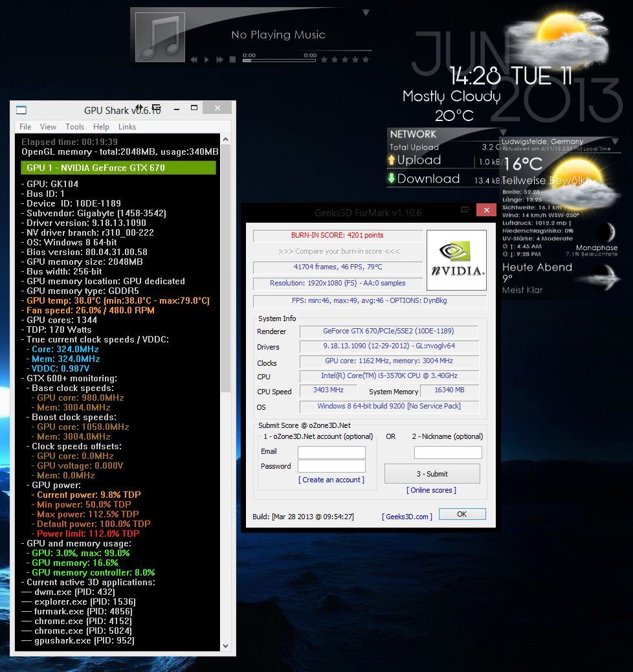This screenshot has width=633, height=672.
Task: Click the Resolution 1920x1080 field
Action: [338, 284]
